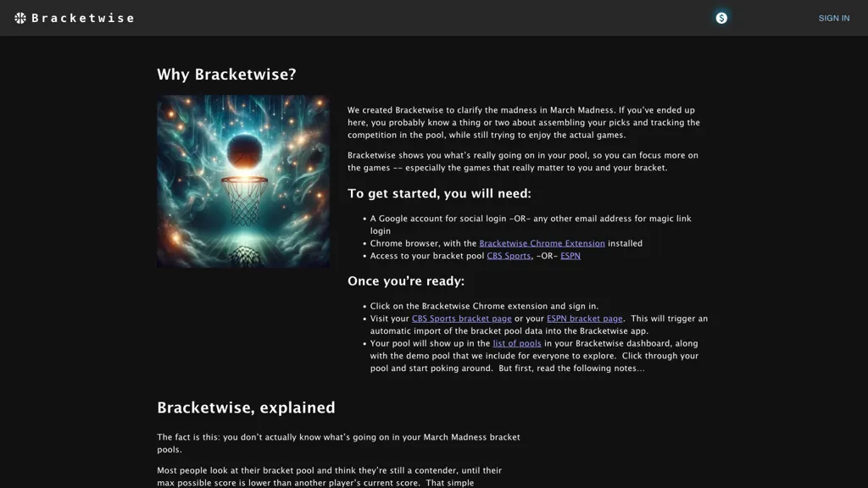Image resolution: width=868 pixels, height=488 pixels.
Task: Click the circular money icon near top right
Action: 721,17
